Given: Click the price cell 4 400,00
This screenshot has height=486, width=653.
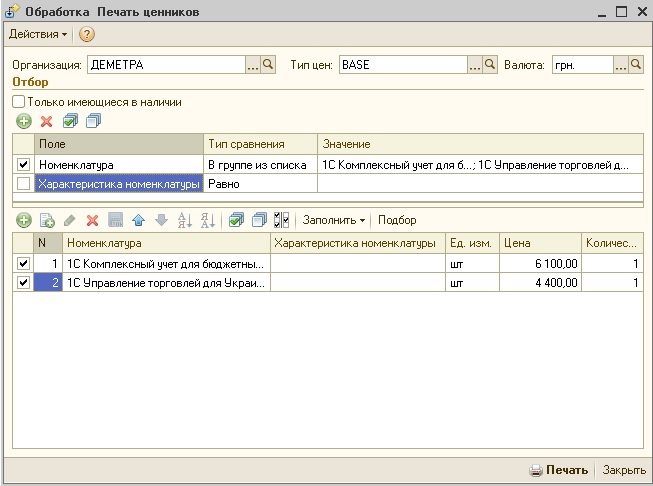Looking at the screenshot, I should [x=540, y=283].
